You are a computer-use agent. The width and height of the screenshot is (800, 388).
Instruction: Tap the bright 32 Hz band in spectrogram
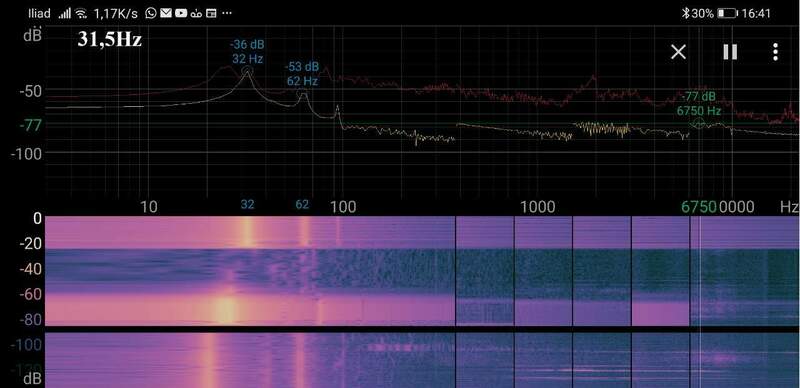click(x=247, y=232)
